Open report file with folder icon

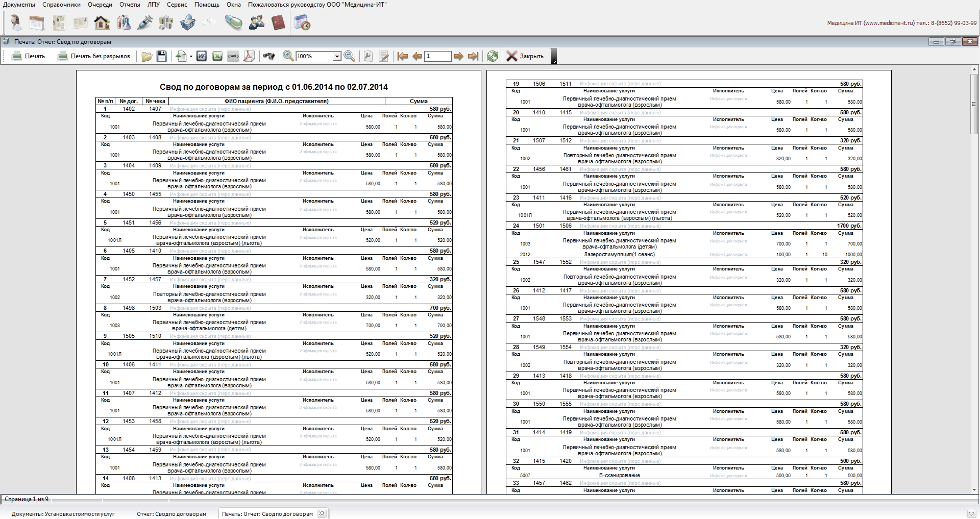147,56
